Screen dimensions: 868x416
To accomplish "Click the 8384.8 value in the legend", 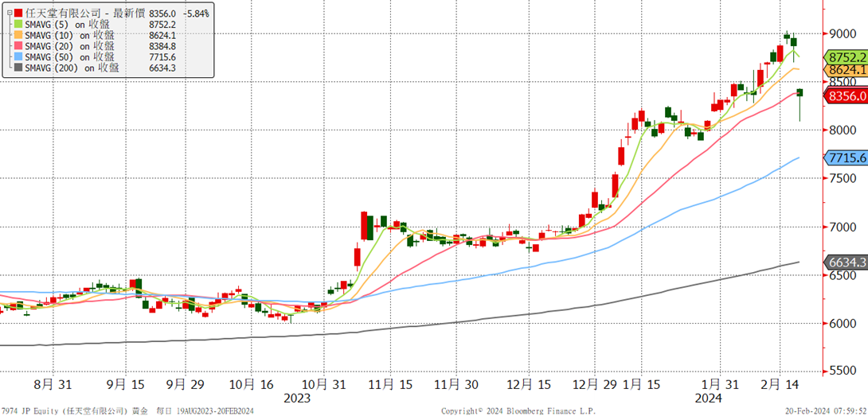I will point(163,46).
